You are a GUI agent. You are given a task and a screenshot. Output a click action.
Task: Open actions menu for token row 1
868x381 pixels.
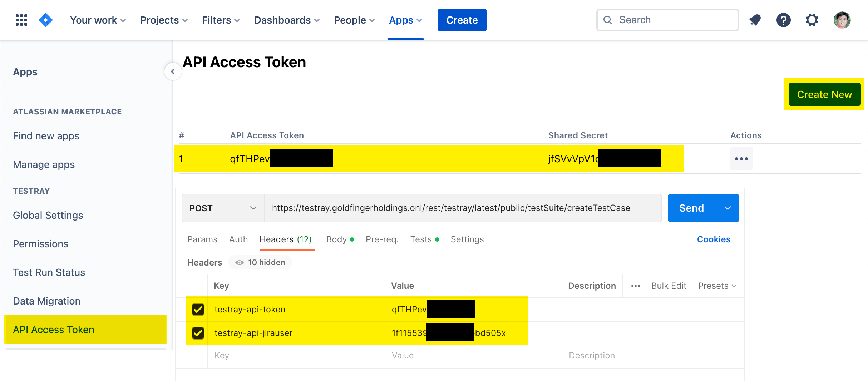coord(741,158)
